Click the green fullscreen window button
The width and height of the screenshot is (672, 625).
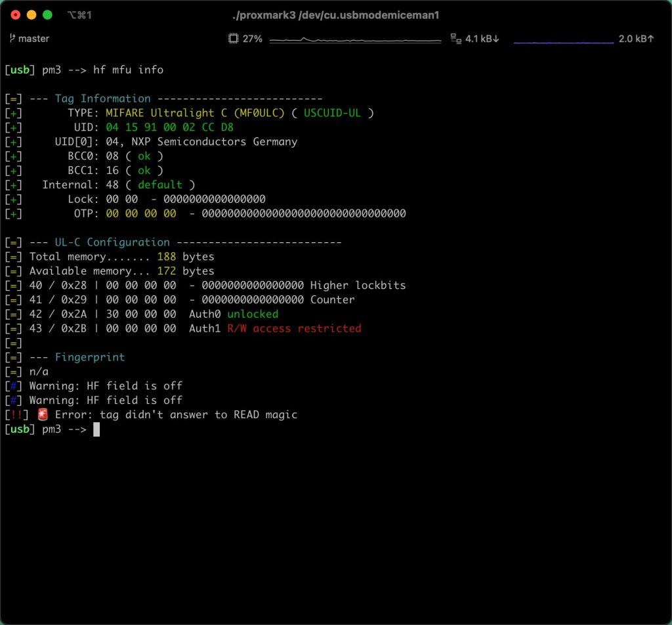pos(47,15)
